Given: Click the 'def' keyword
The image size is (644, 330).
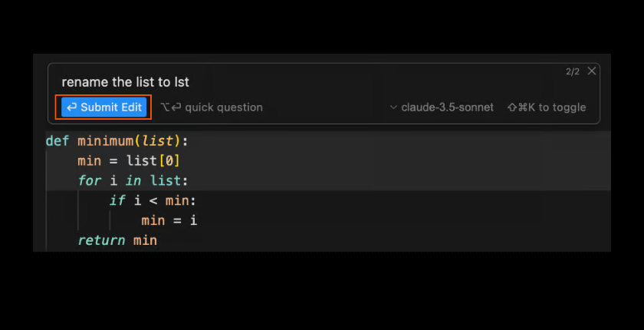Looking at the screenshot, I should tap(58, 141).
